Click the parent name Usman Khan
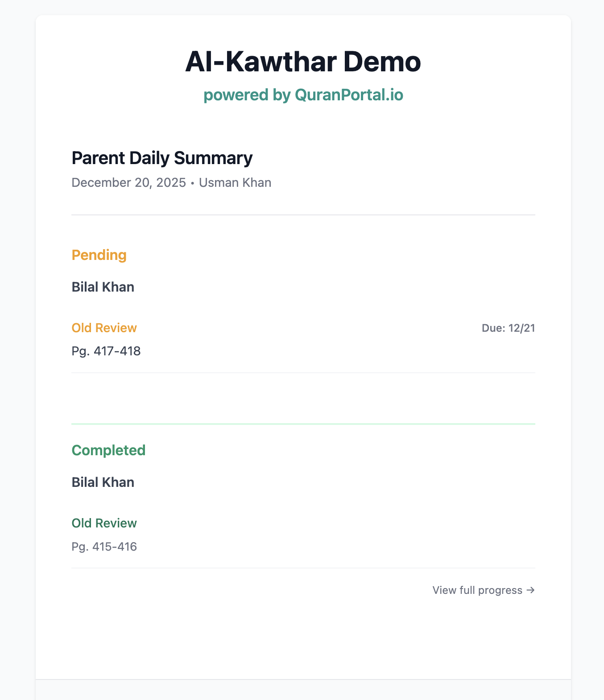 [x=235, y=183]
